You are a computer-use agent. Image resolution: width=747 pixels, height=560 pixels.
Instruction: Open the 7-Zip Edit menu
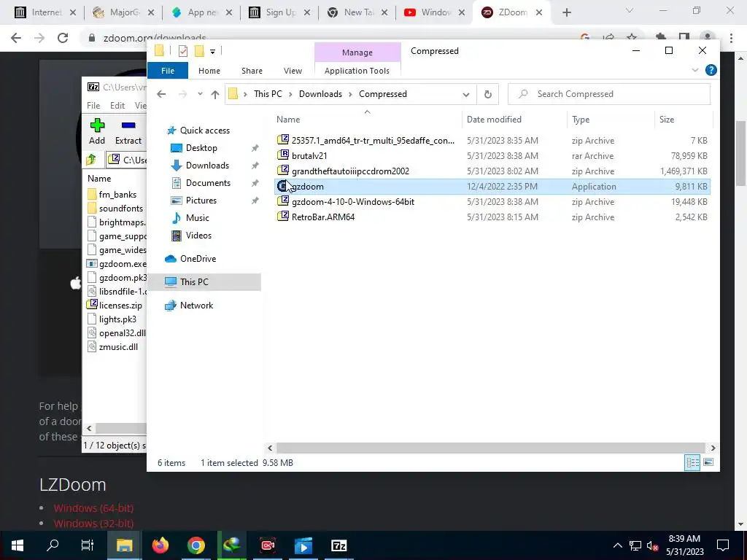coord(117,106)
